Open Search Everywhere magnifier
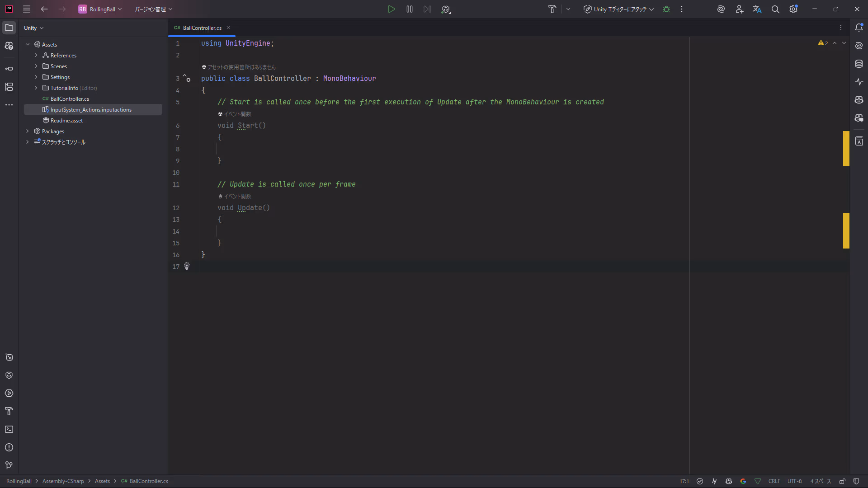 click(775, 9)
